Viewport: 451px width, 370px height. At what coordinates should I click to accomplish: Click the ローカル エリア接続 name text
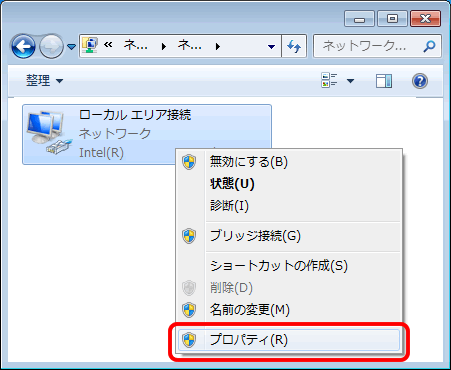point(135,115)
